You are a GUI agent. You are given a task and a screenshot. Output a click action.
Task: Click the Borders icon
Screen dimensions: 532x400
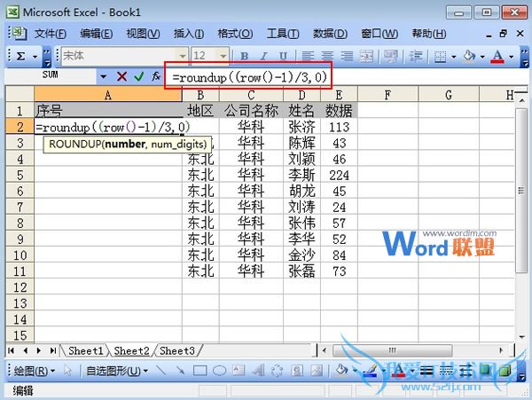click(x=440, y=56)
